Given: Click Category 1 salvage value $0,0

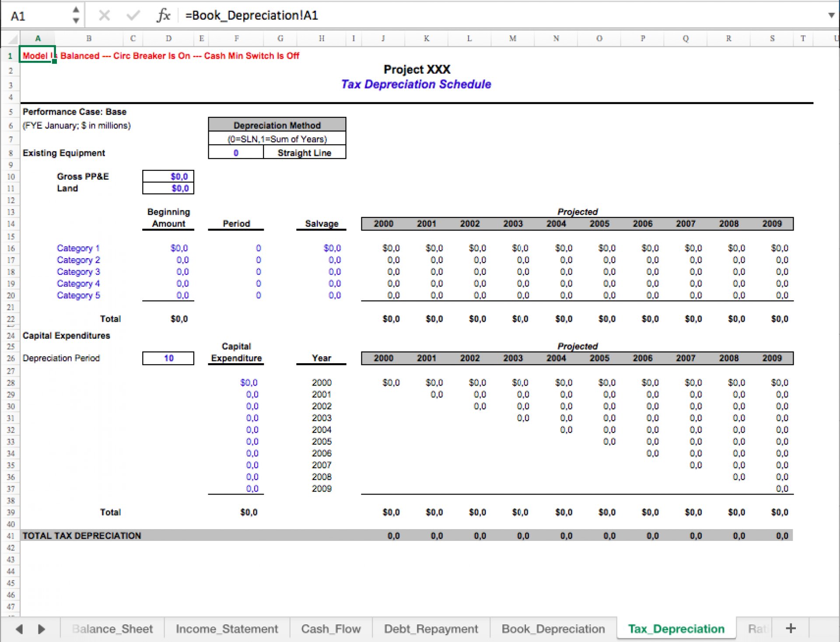Looking at the screenshot, I should [x=332, y=248].
